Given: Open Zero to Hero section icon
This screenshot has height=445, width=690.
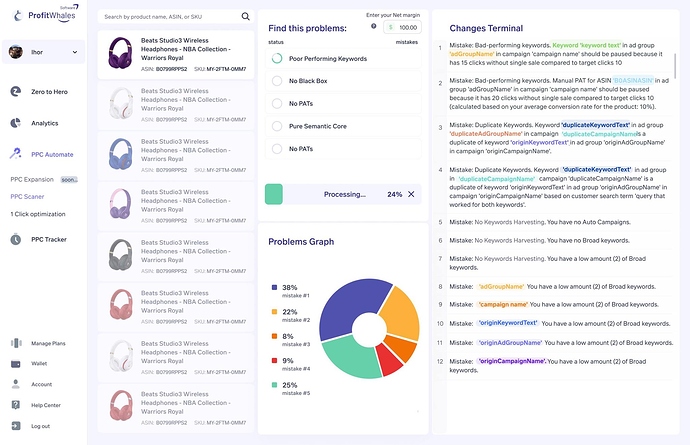Looking at the screenshot, I should [x=16, y=92].
